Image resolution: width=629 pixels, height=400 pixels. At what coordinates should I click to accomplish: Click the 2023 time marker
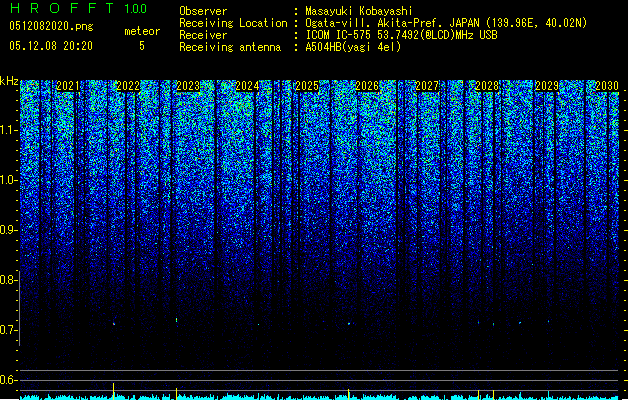pyautogui.click(x=188, y=86)
